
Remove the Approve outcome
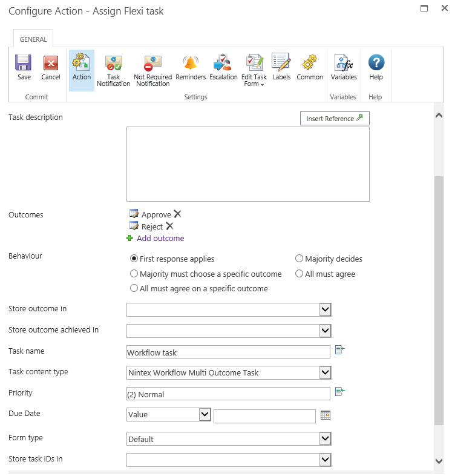pyautogui.click(x=177, y=214)
